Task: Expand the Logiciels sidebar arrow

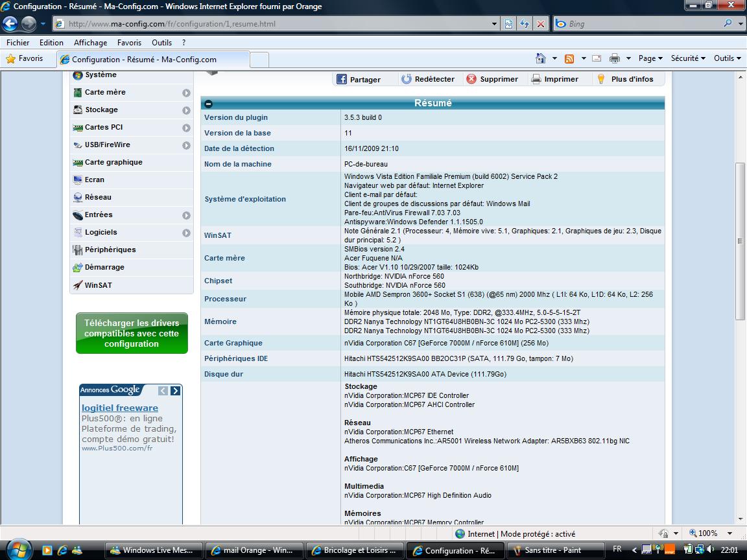Action: point(186,233)
